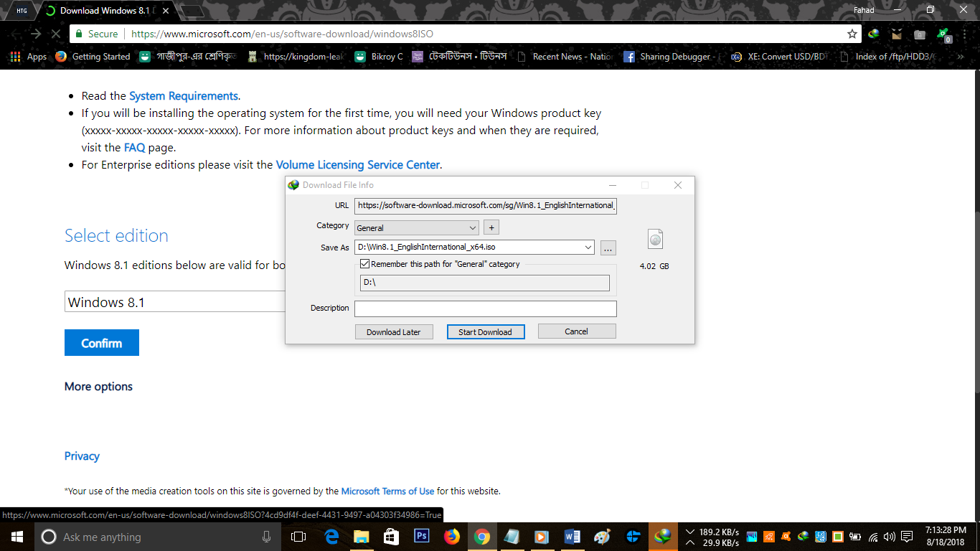Click the URL field in download dialog
This screenshot has width=980, height=551.
tap(486, 206)
